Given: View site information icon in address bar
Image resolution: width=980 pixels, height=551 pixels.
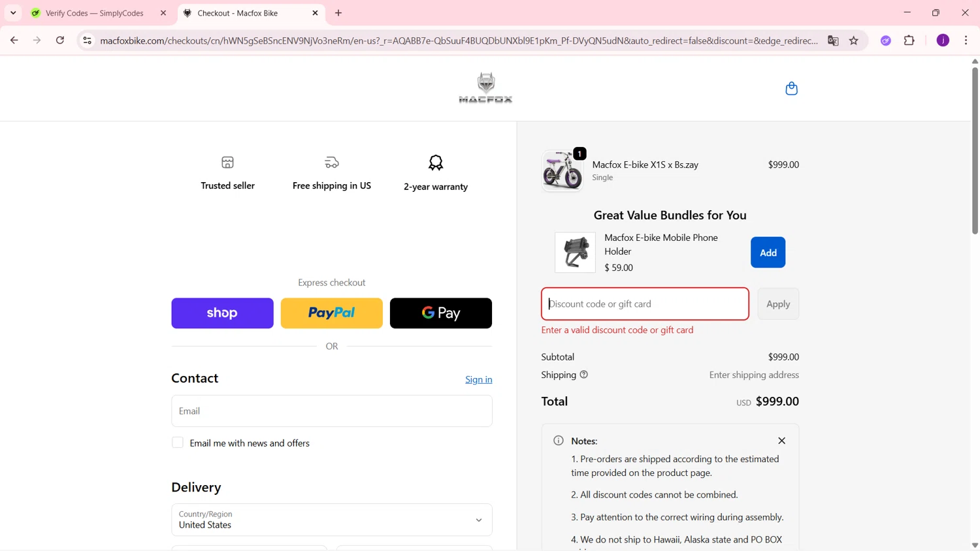Looking at the screenshot, I should pyautogui.click(x=87, y=40).
